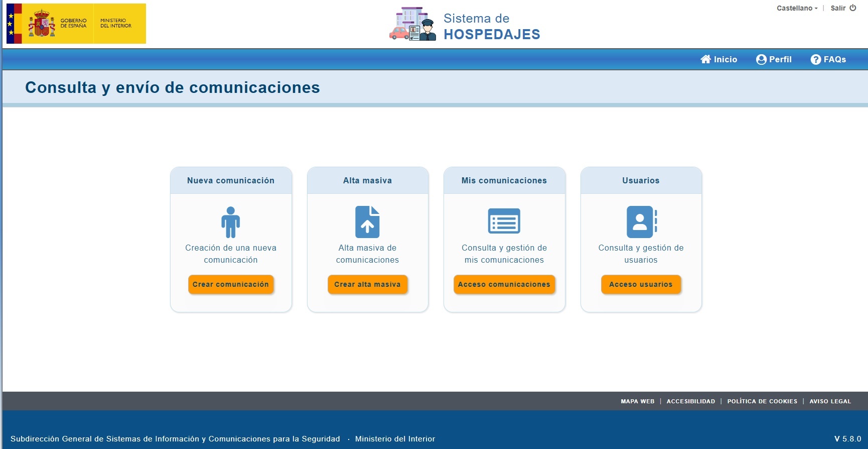This screenshot has height=449, width=868.
Task: Click the person icon in Nueva comunicación card
Action: tap(230, 222)
